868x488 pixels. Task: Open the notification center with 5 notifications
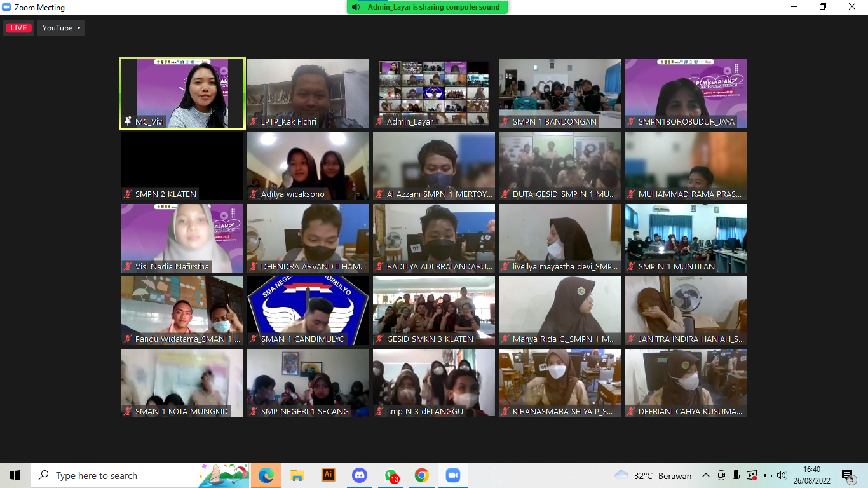[x=848, y=475]
